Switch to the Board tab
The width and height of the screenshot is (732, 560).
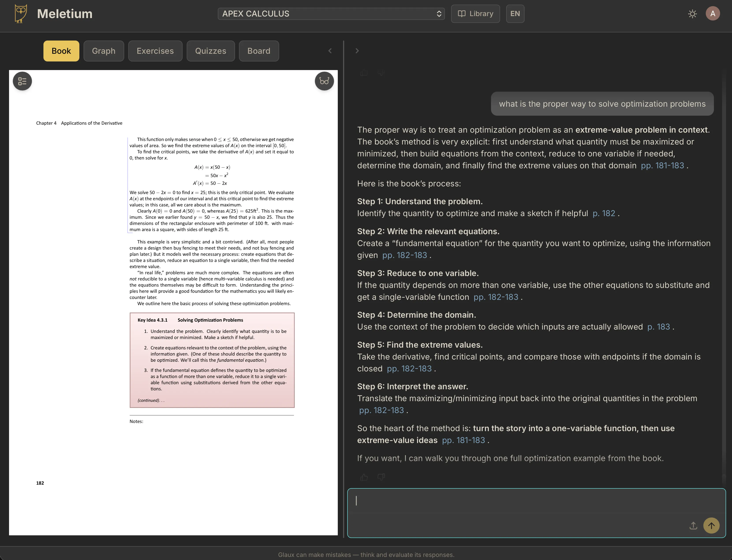pos(259,51)
